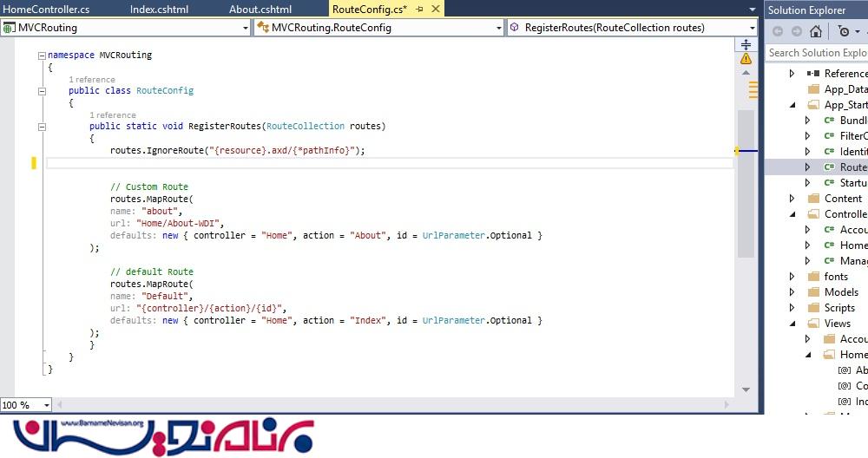Screen dimensions: 868x458
Task: Click the warning triangle in the scrollbar margin
Action: tap(746, 59)
